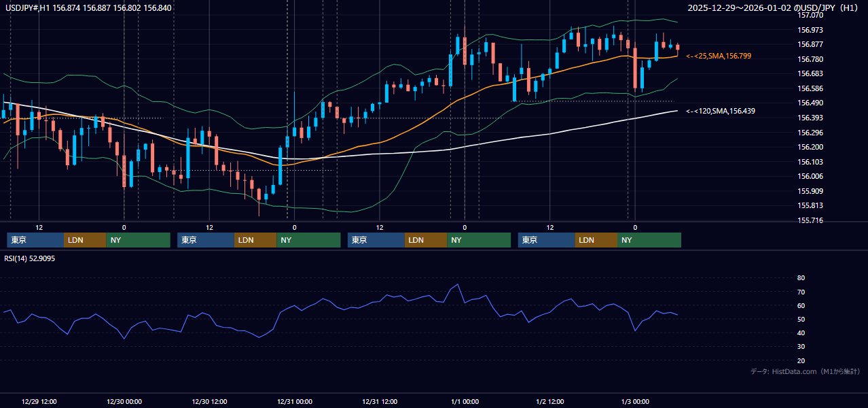Click the RSI 40 level label
Image resolution: width=868 pixels, height=408 pixels.
click(x=801, y=333)
